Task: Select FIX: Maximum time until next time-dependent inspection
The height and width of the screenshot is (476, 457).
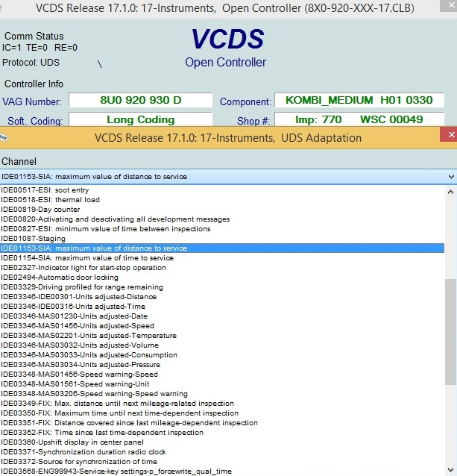Action: pos(222,413)
